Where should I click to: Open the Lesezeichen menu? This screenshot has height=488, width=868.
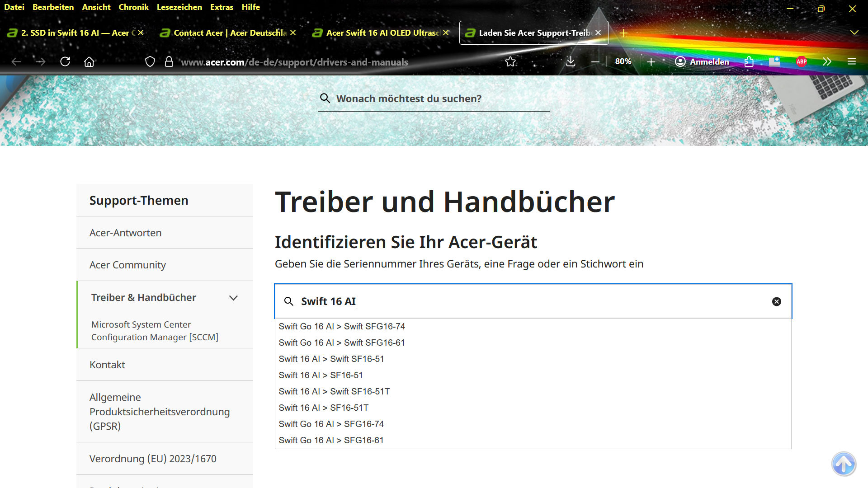[179, 7]
